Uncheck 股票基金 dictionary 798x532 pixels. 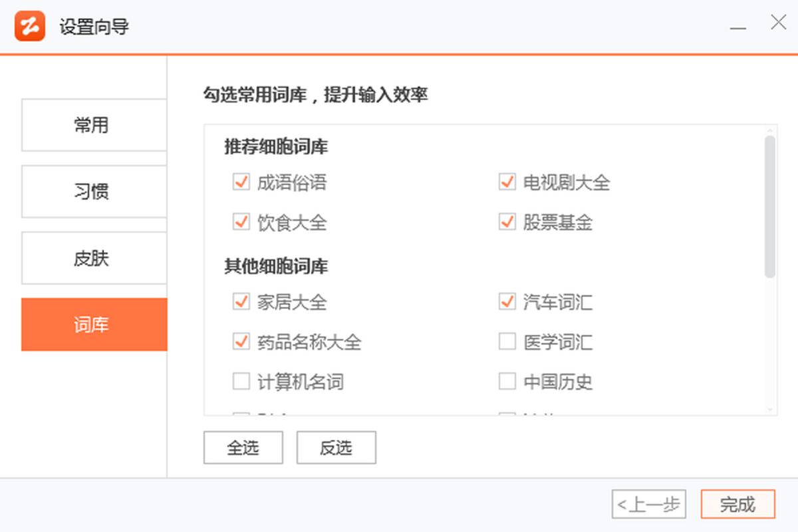[x=507, y=222]
